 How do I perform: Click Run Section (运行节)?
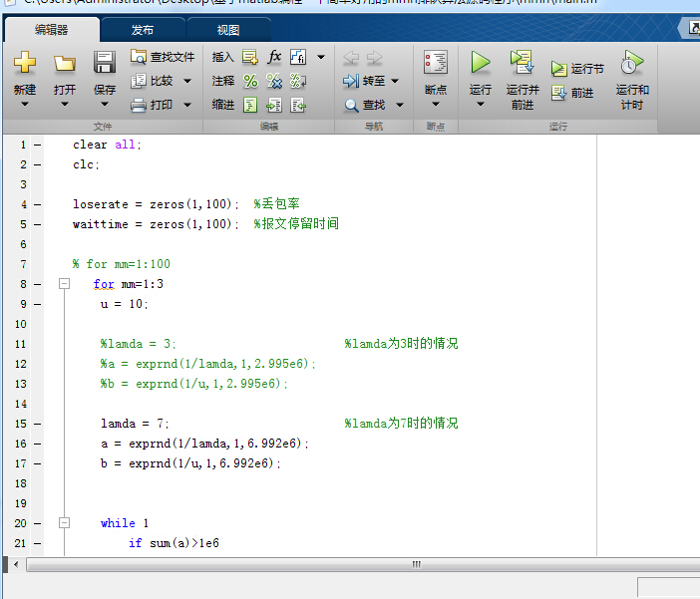coord(577,69)
